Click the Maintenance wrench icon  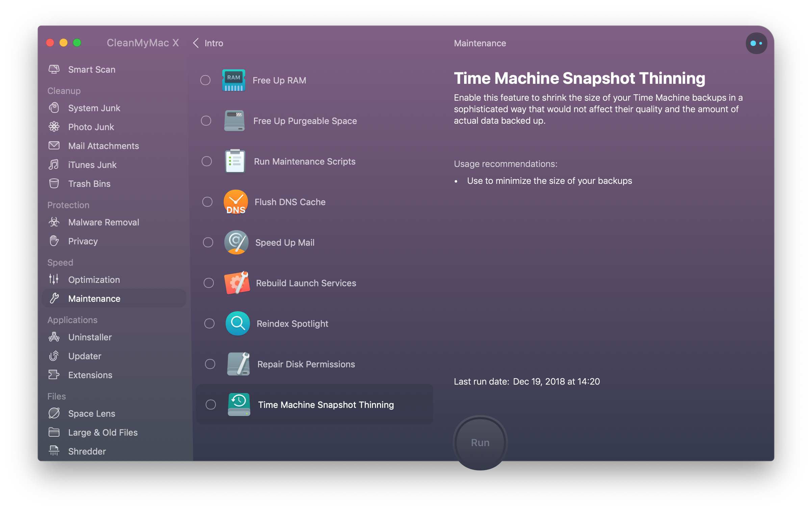click(x=54, y=298)
